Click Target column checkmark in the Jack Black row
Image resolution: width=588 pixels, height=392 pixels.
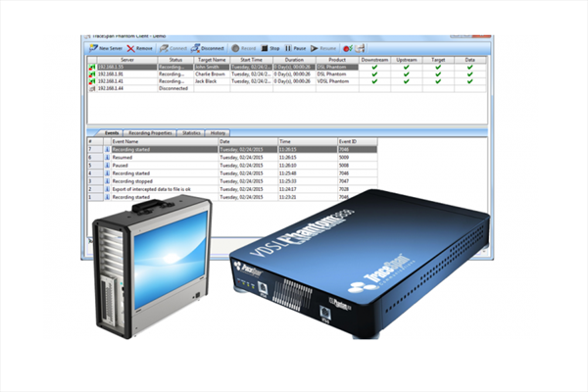point(438,81)
